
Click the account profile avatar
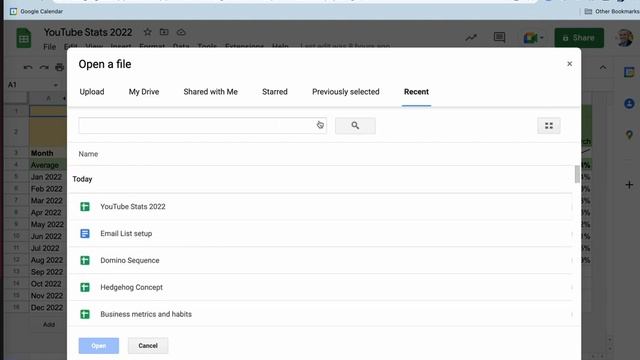(x=624, y=38)
